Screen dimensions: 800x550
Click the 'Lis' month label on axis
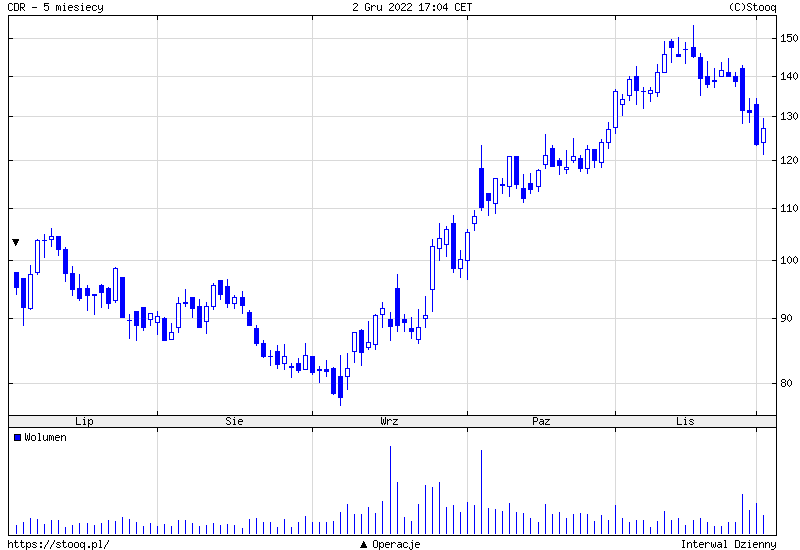685,421
